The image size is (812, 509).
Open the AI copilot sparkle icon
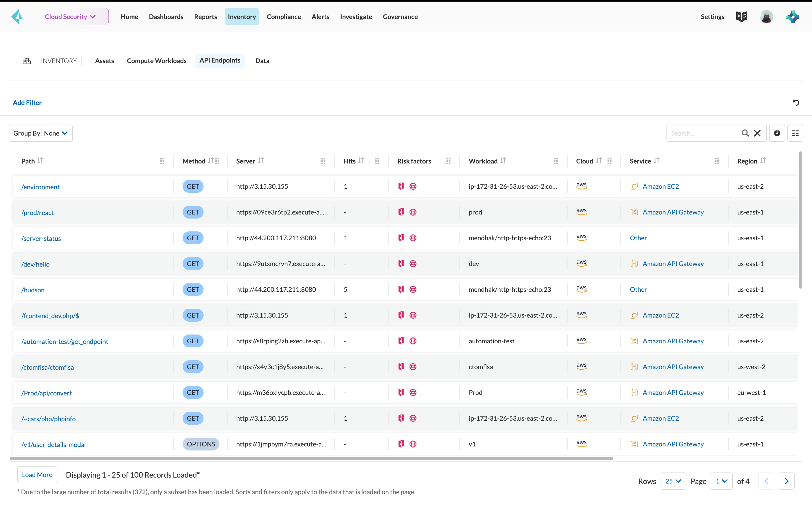click(x=792, y=16)
